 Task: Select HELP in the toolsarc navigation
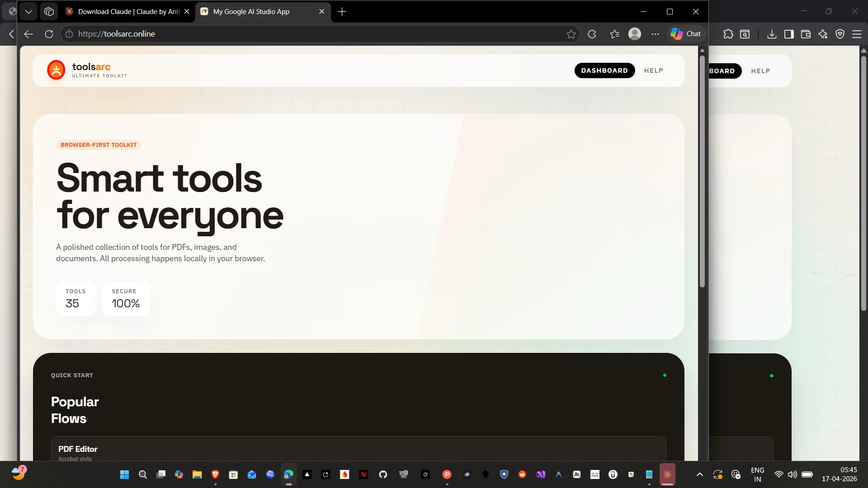click(x=654, y=70)
